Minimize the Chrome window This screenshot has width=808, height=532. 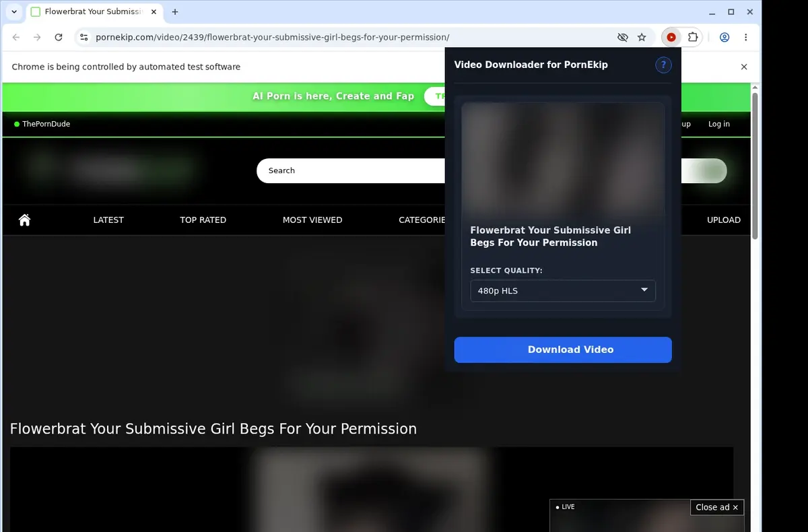click(x=713, y=12)
